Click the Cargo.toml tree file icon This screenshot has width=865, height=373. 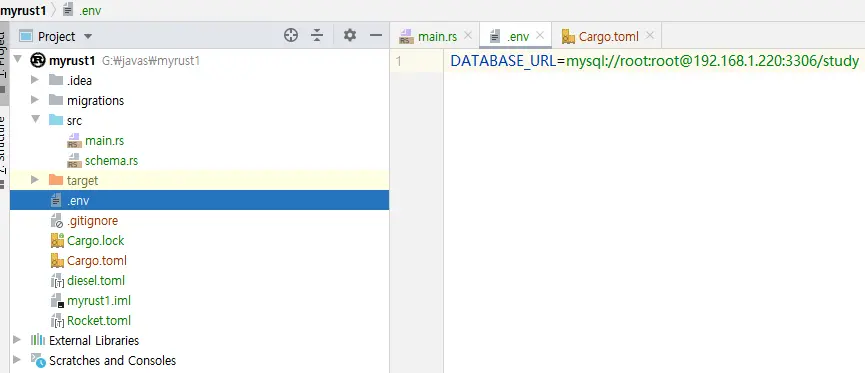click(57, 260)
